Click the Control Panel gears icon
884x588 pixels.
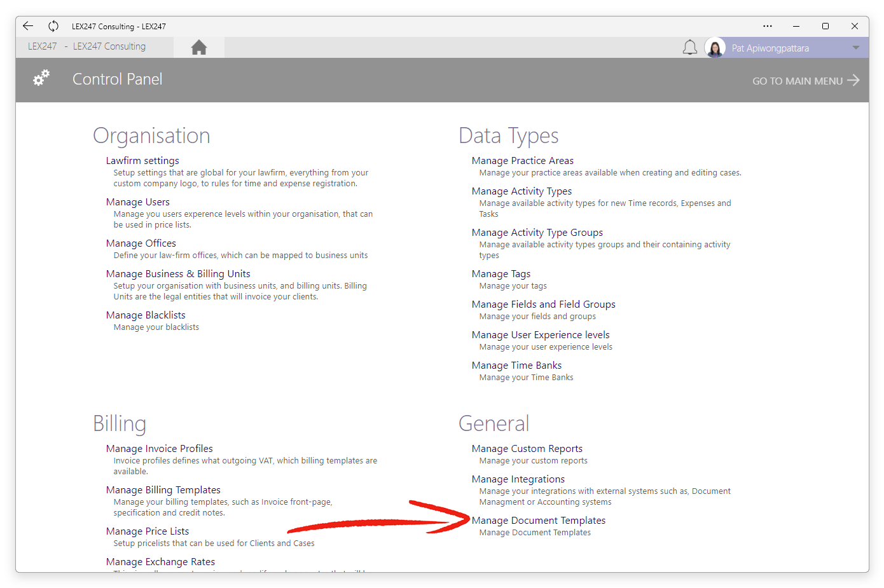click(41, 78)
